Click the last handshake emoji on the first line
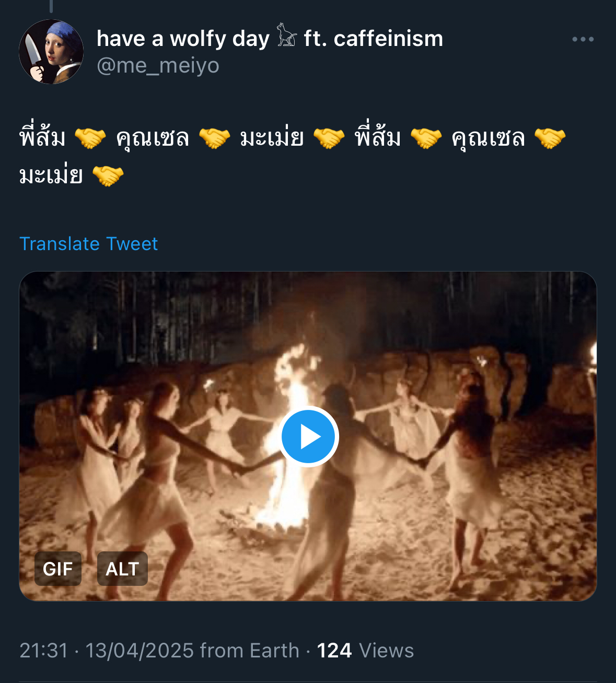The image size is (616, 683). (x=550, y=138)
